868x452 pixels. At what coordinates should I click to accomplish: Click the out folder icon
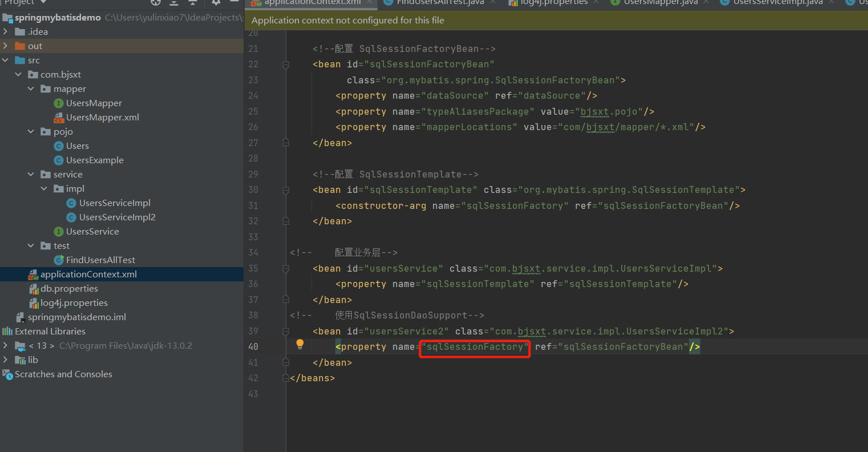click(x=20, y=46)
